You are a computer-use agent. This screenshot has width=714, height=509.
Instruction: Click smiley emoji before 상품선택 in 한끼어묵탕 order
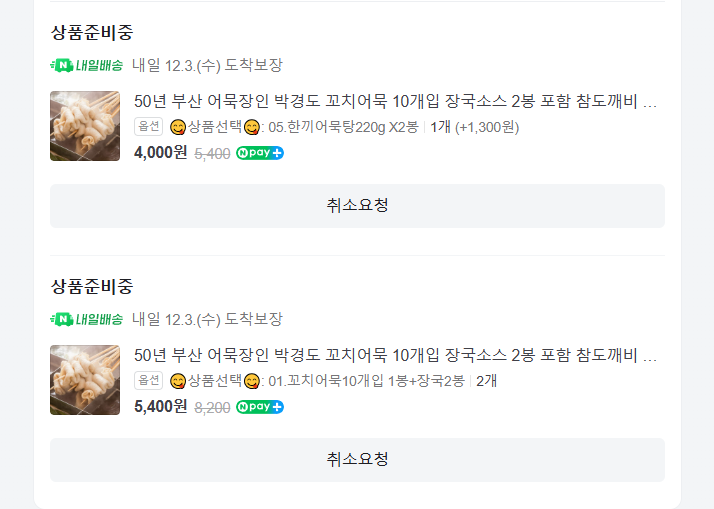pos(178,127)
